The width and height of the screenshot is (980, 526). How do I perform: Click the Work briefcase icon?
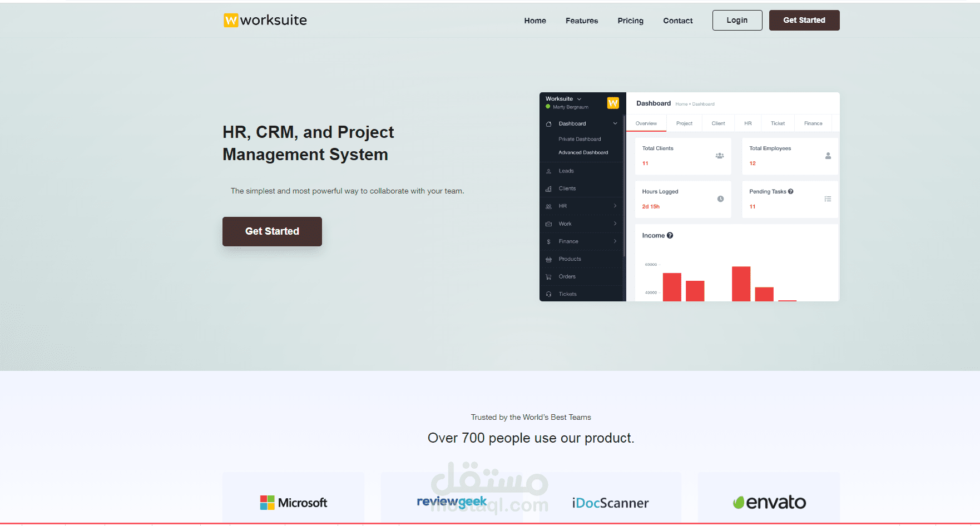tap(548, 224)
